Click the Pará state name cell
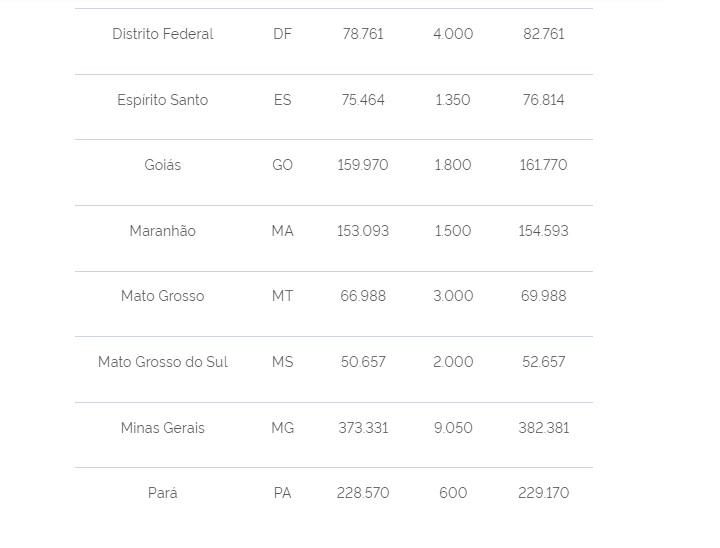The height and width of the screenshot is (548, 720). pyautogui.click(x=163, y=493)
